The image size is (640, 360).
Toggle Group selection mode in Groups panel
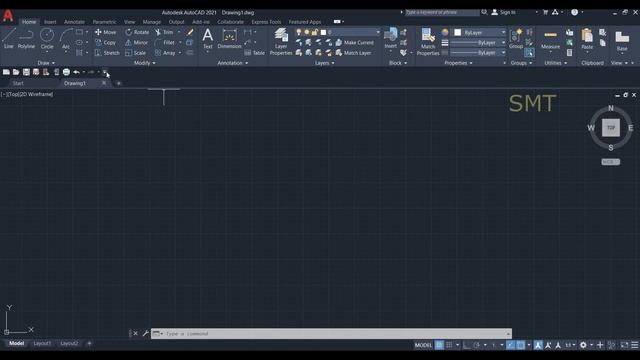(x=529, y=53)
